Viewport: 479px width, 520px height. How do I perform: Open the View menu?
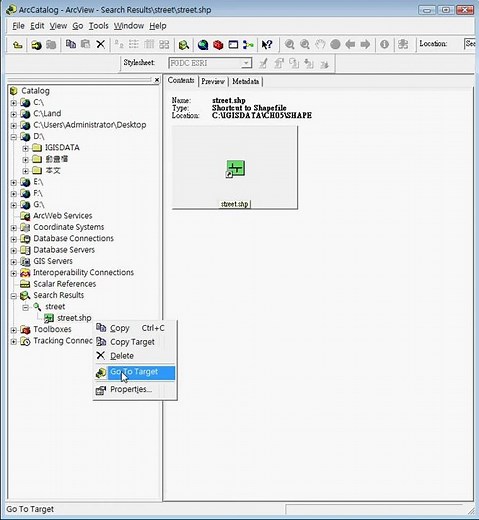pyautogui.click(x=58, y=26)
